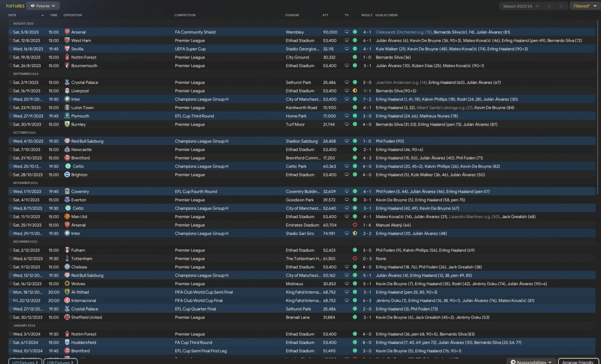
Task: Select the FA Community Shield competition text
Action: coord(195,32)
